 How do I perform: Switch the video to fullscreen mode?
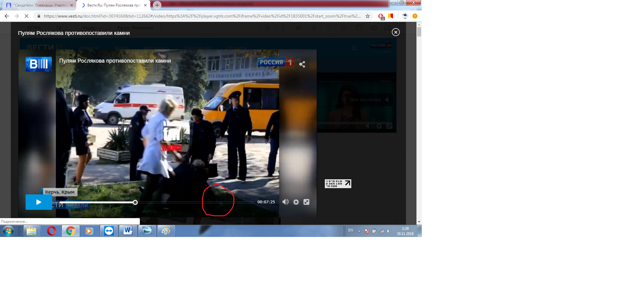306,202
